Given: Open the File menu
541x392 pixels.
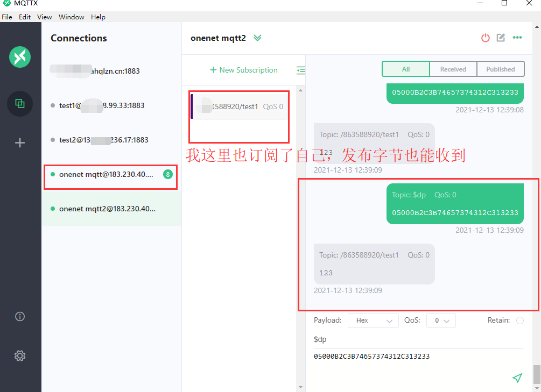Looking at the screenshot, I should point(7,17).
